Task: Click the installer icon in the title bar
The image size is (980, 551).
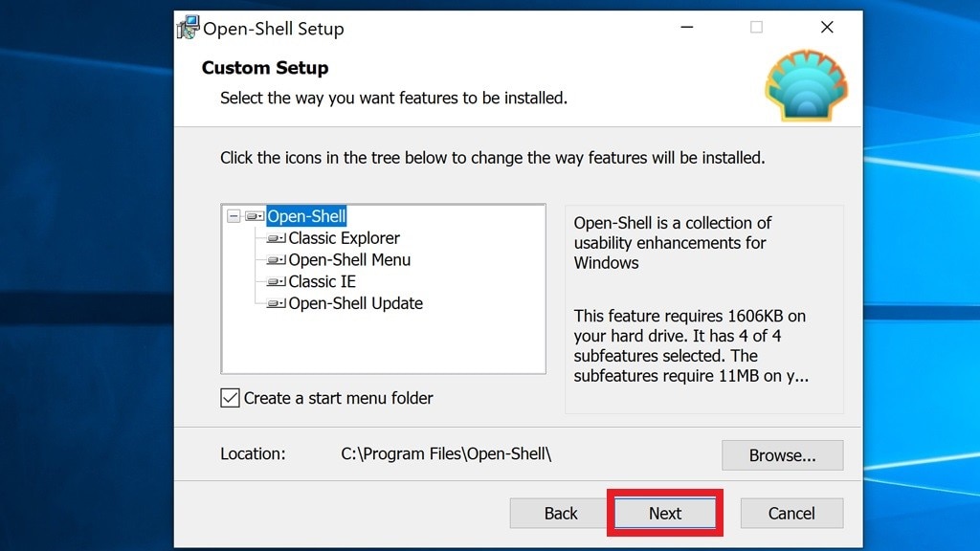Action: (188, 28)
